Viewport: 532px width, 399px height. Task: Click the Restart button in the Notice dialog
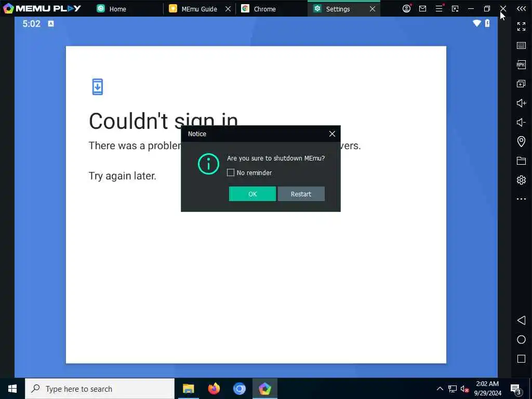[x=301, y=194]
